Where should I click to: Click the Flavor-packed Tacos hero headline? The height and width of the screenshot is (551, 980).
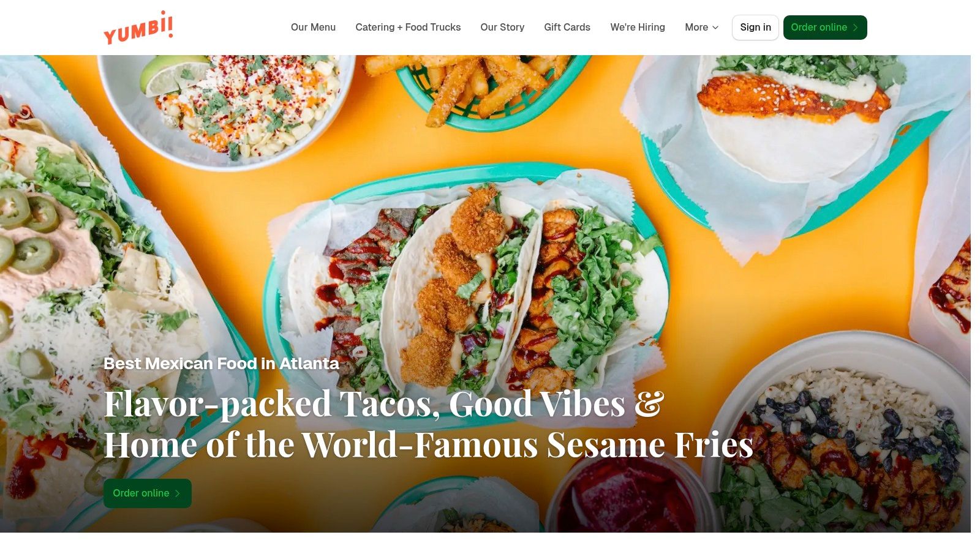pyautogui.click(x=428, y=424)
